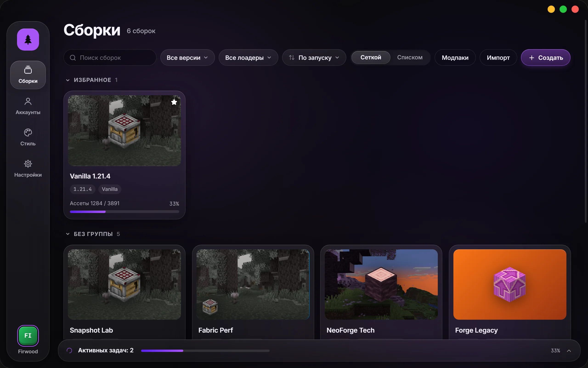Click the sort arrows icon
This screenshot has height=368, width=588.
[291, 58]
